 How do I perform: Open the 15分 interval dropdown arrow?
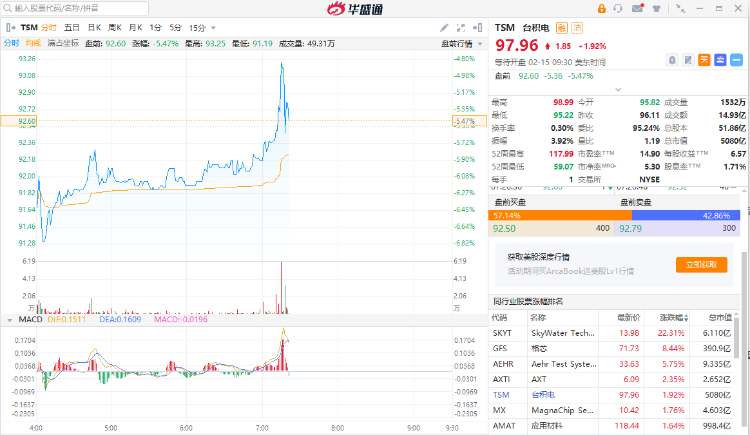pyautogui.click(x=213, y=28)
